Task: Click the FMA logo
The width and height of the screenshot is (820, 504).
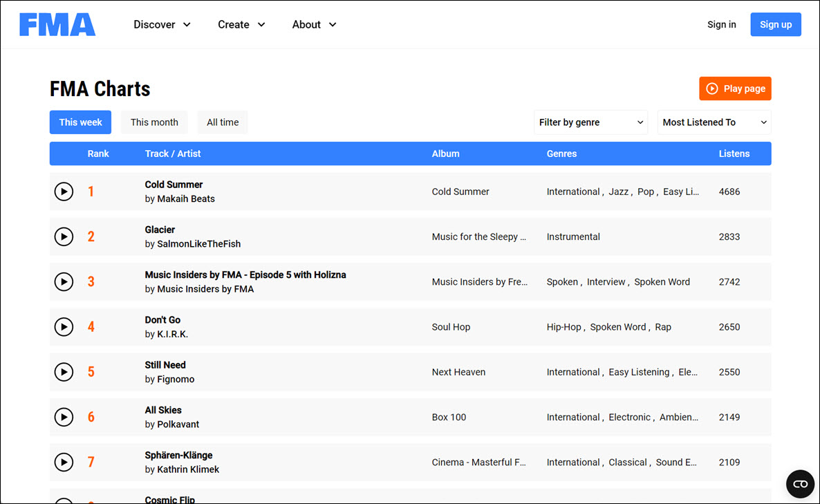Action: 57,24
